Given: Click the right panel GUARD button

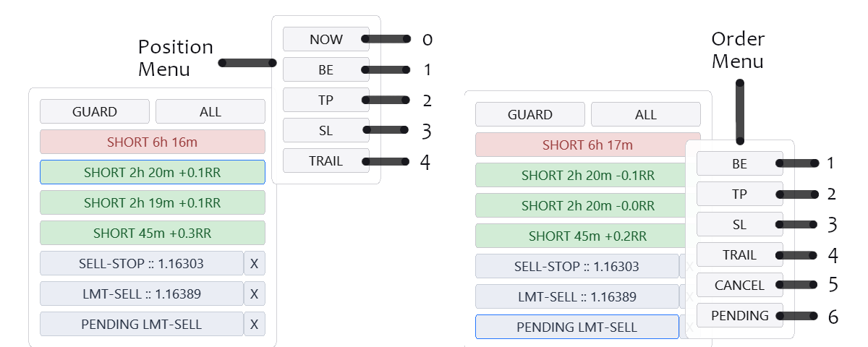Looking at the screenshot, I should coord(530,114).
